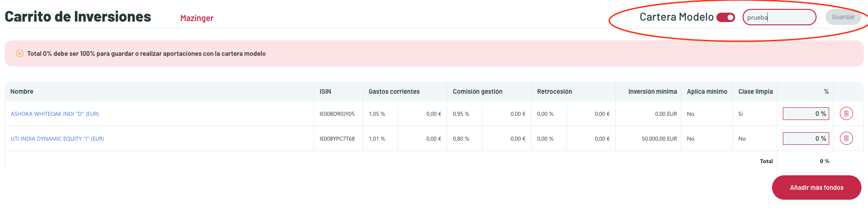
Task: Click Añadir más fondos button
Action: click(817, 187)
